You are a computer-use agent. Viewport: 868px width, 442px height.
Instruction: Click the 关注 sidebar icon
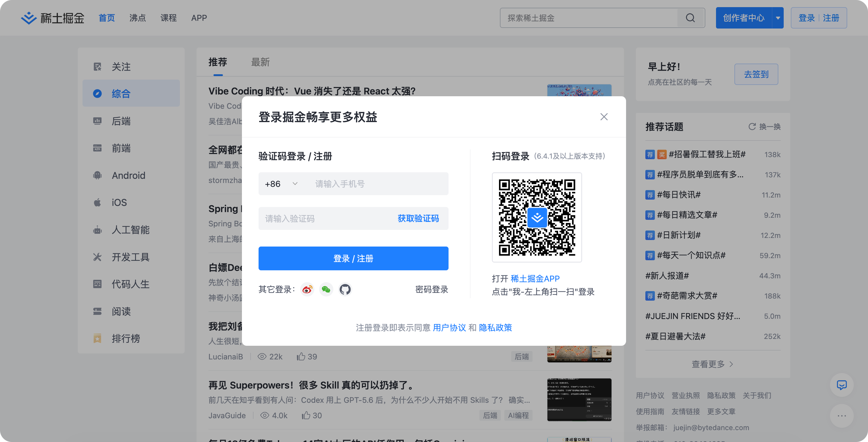(97, 67)
